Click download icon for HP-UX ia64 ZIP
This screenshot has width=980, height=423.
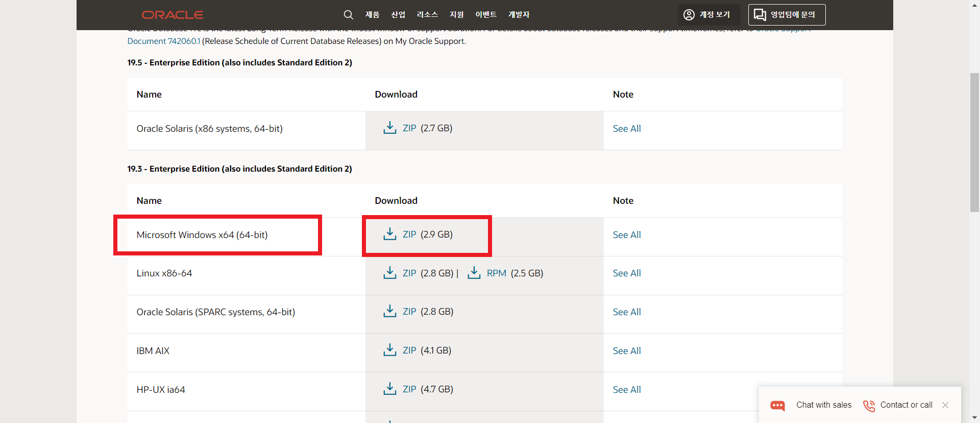[x=390, y=389]
